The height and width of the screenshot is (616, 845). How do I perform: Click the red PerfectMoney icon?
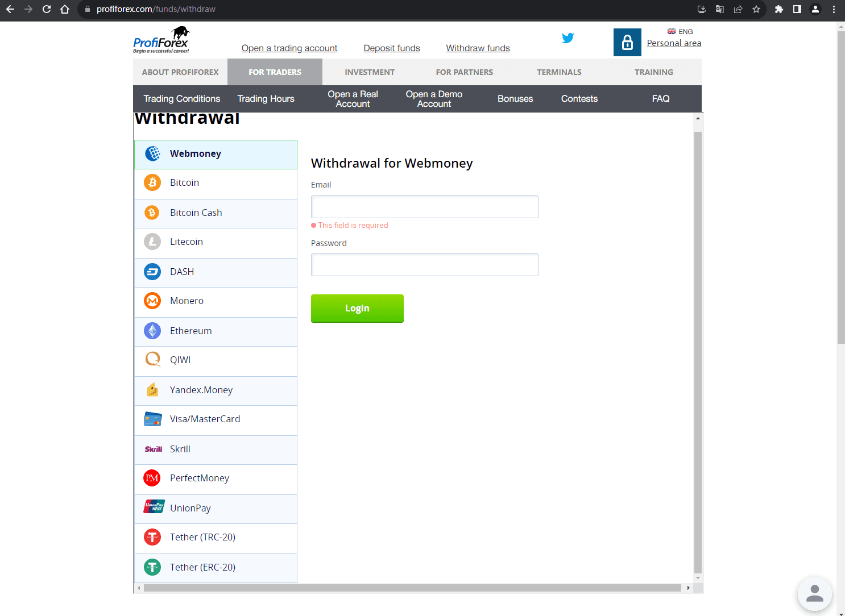point(152,478)
